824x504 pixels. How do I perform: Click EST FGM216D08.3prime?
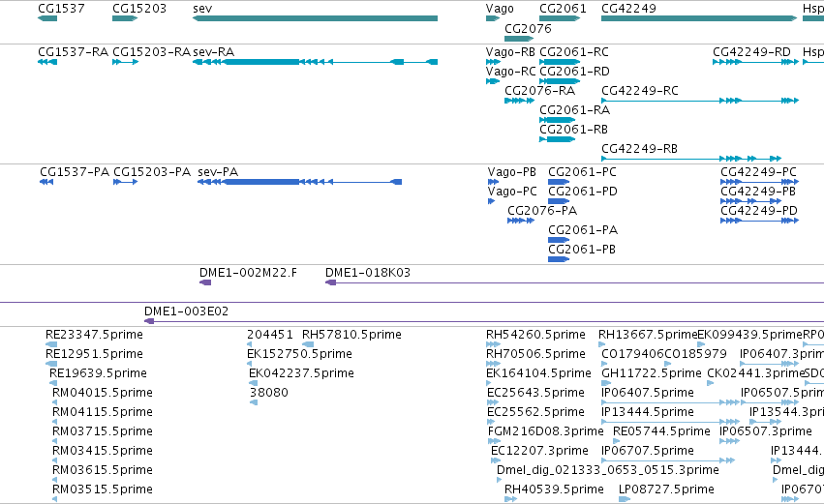pos(494,441)
